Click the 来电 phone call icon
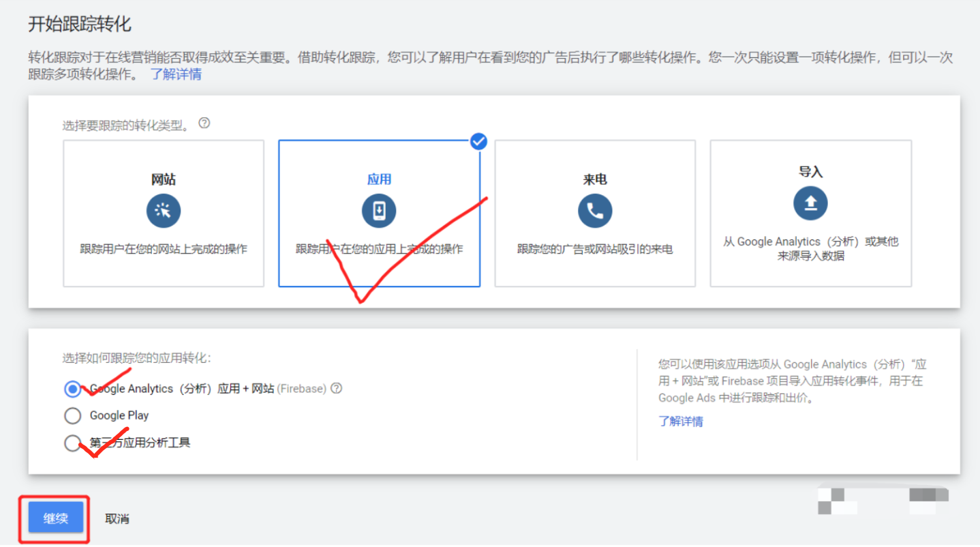The height and width of the screenshot is (547, 980). [x=594, y=211]
